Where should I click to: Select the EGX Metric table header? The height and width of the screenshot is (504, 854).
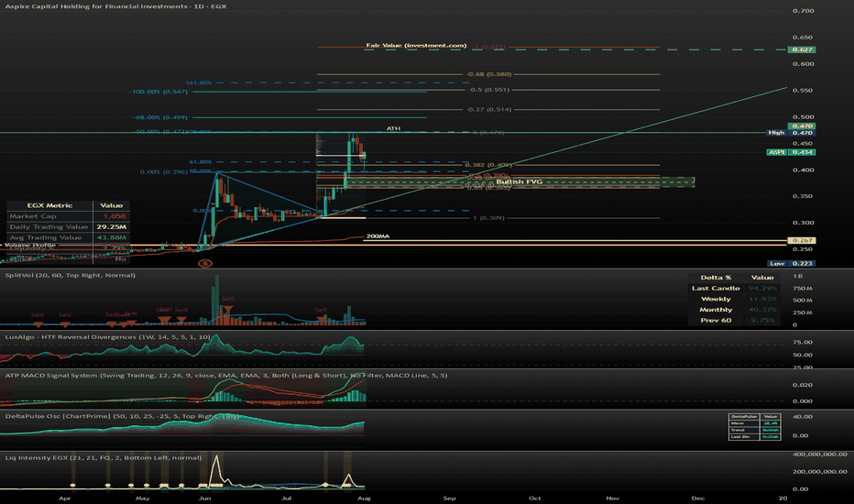[49, 205]
